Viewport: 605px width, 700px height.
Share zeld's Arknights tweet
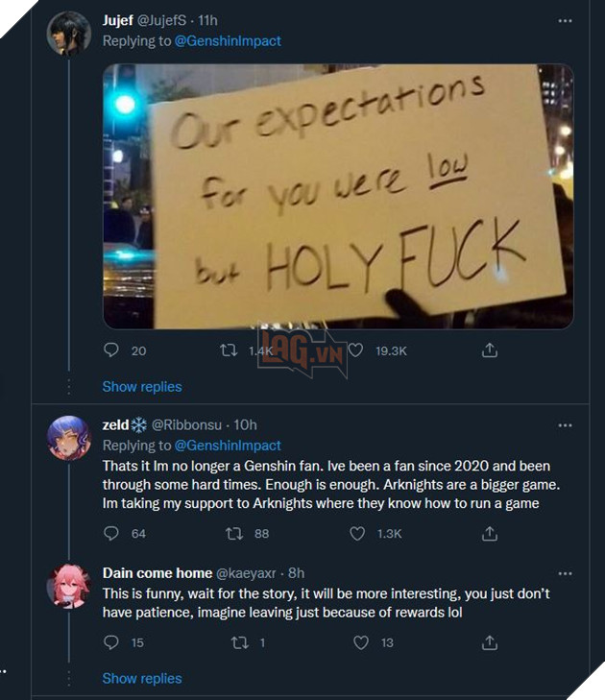pos(489,533)
